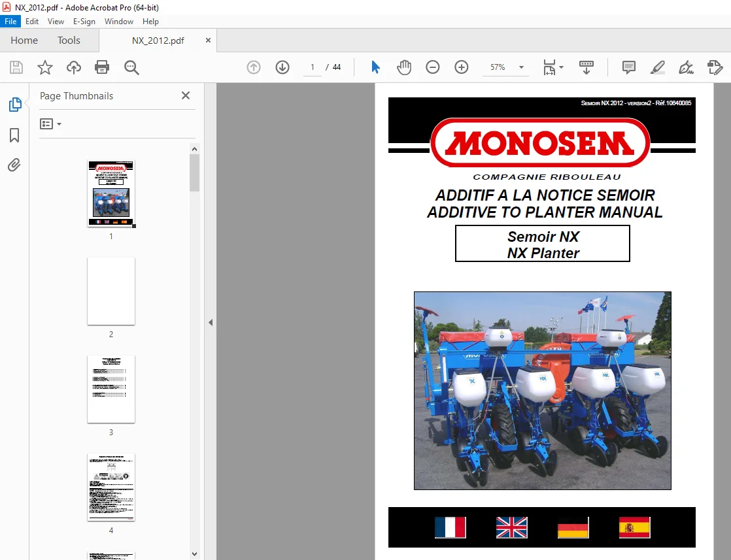The height and width of the screenshot is (560, 731).
Task: Click the Save file icon
Action: click(x=16, y=67)
